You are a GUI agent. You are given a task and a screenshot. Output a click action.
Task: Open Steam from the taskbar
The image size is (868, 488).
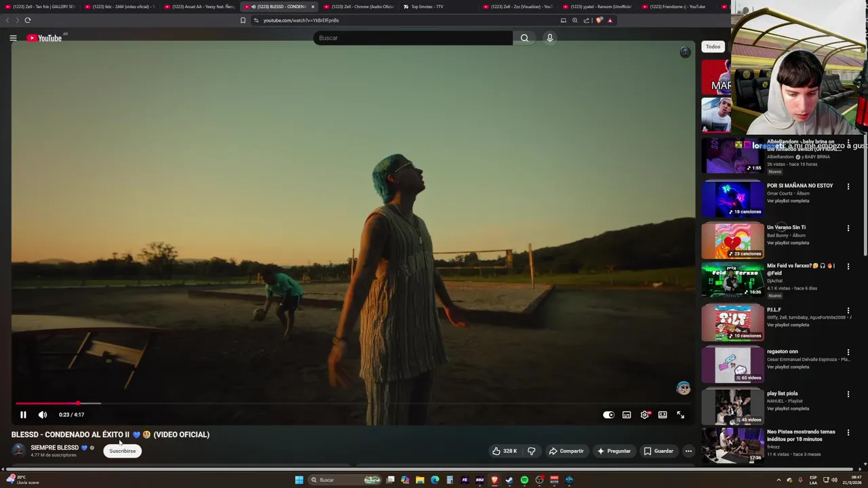click(x=509, y=480)
